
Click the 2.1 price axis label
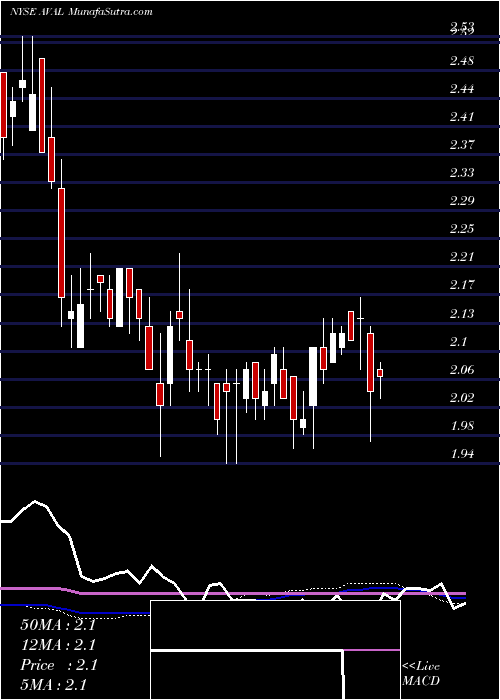pyautogui.click(x=458, y=341)
